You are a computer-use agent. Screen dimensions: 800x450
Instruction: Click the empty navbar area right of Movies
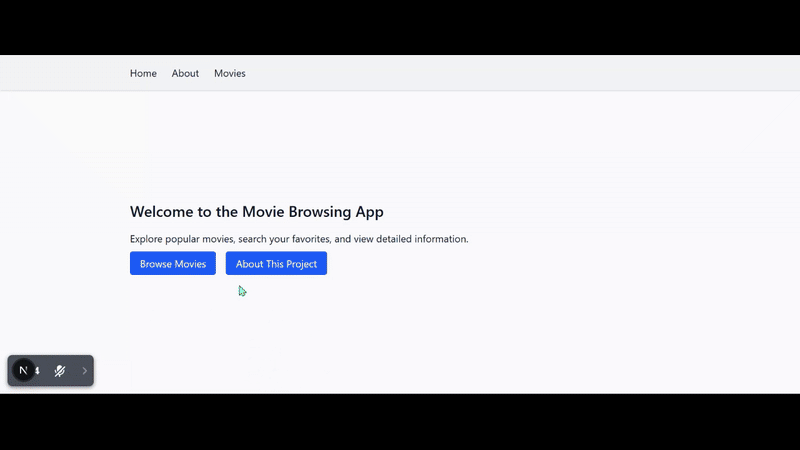500,73
